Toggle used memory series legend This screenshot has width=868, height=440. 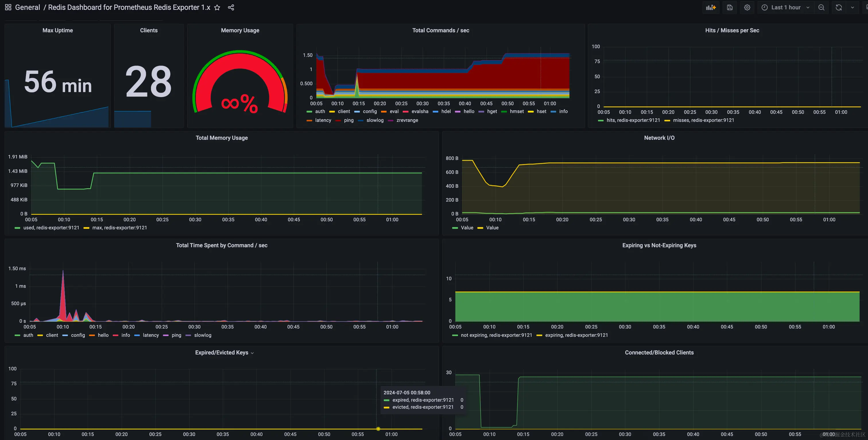(51, 228)
